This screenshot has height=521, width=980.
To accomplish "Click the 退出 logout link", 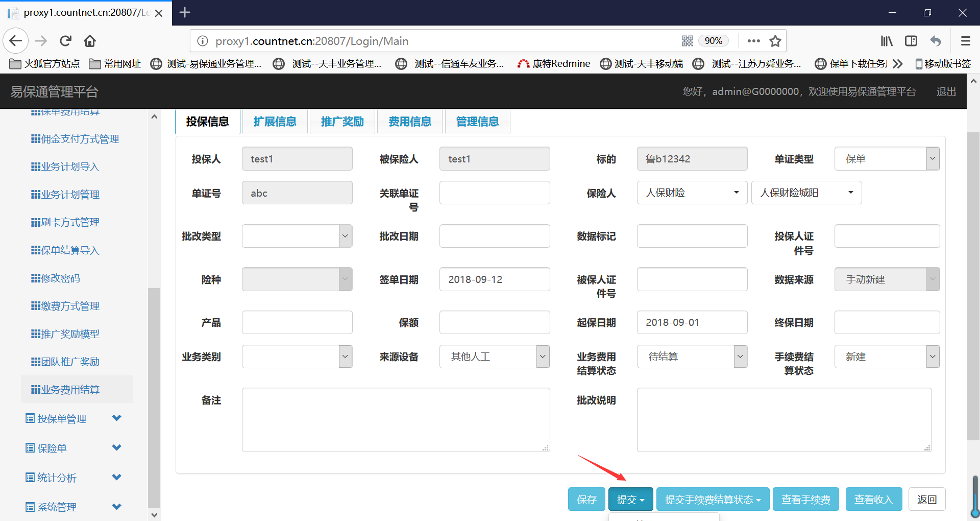I will tap(946, 91).
